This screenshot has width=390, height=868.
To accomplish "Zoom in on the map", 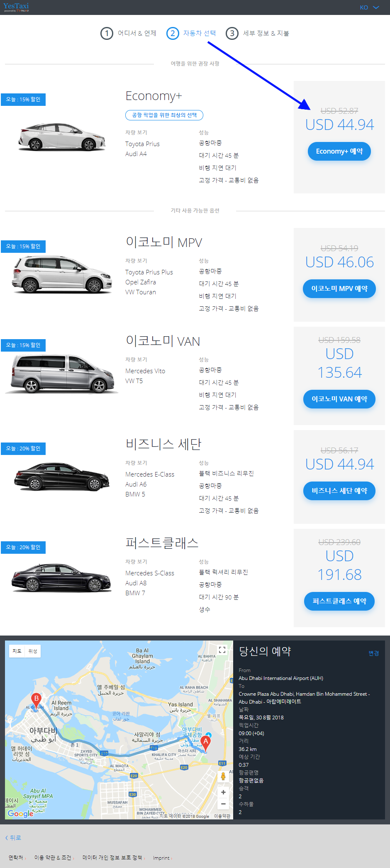I will pyautogui.click(x=223, y=792).
